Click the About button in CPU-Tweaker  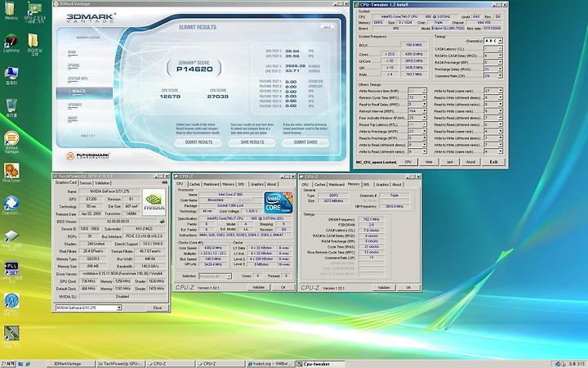(470, 162)
